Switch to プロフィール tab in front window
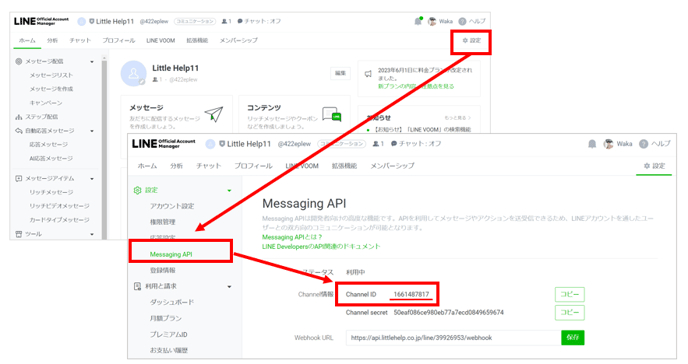The image size is (688, 364). click(253, 166)
